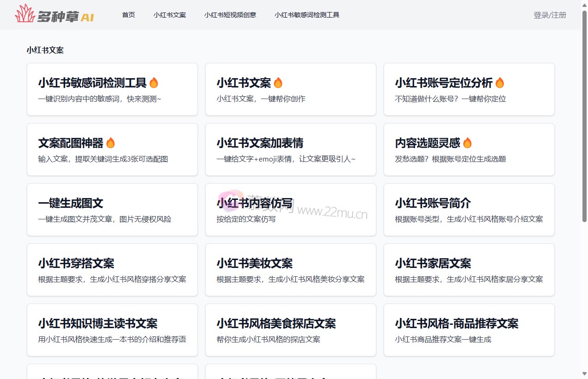The height and width of the screenshot is (379, 588).
Task: Select the 小红书家居文案 card
Action: 469,270
